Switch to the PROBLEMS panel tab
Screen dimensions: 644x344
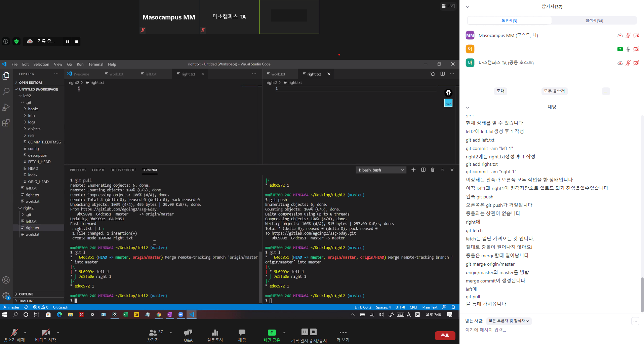tap(78, 170)
